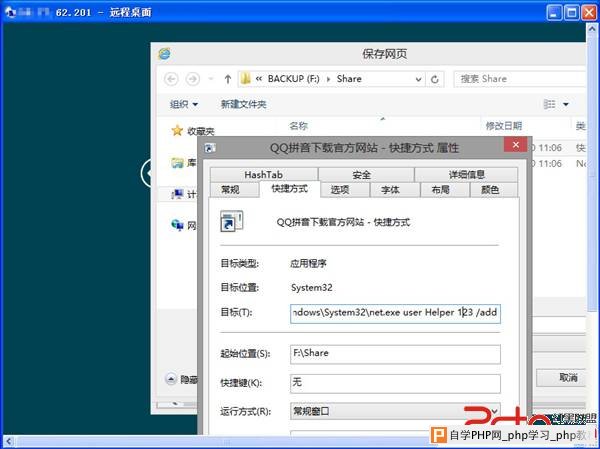
Task: Select the 快捷方式 tab
Action: (x=290, y=189)
